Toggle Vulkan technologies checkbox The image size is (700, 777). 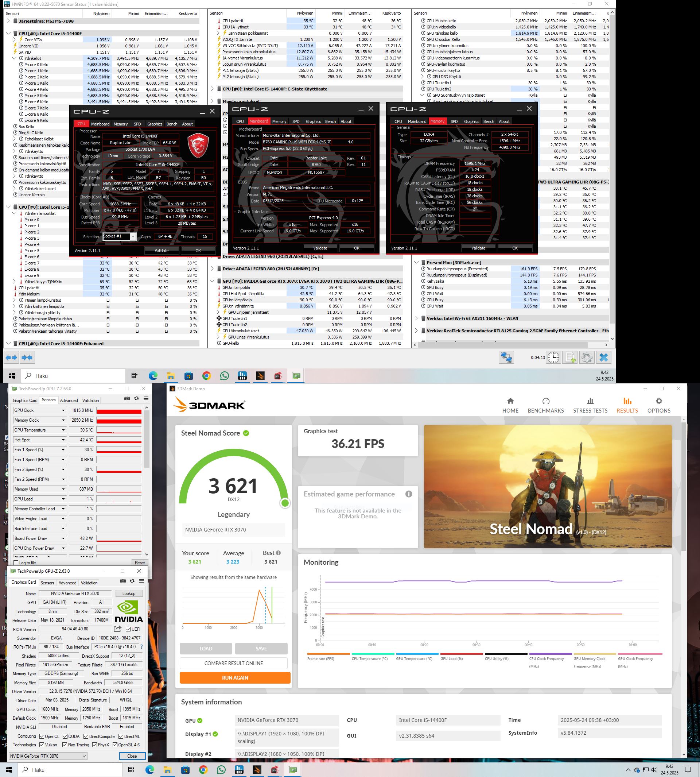click(42, 745)
